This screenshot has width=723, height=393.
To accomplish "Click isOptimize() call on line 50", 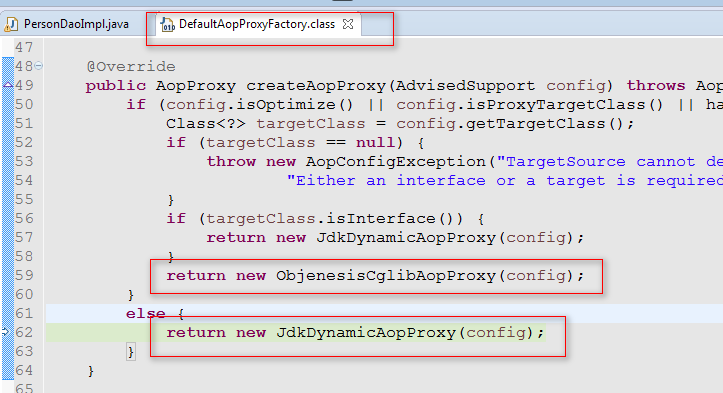I will point(294,105).
